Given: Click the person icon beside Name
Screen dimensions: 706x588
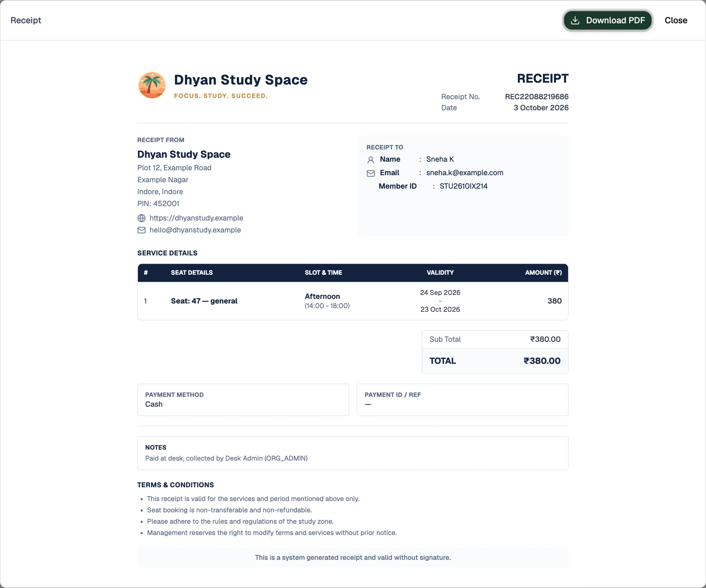Looking at the screenshot, I should click(370, 160).
